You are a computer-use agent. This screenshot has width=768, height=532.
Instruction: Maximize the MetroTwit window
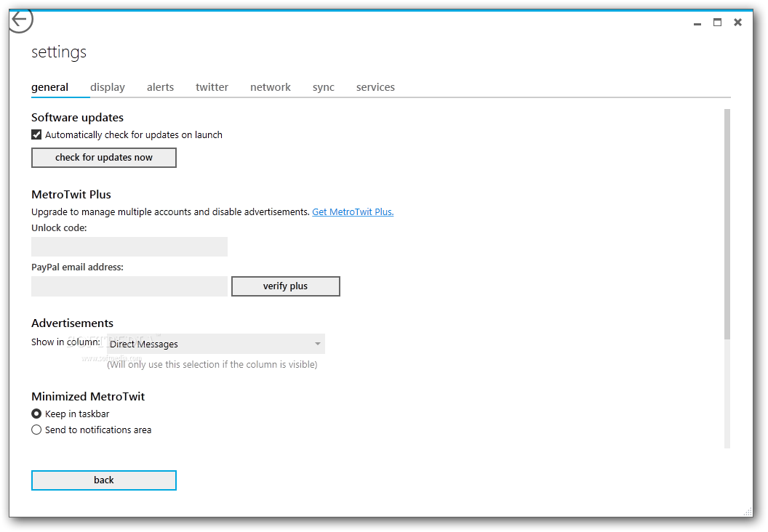tap(718, 23)
